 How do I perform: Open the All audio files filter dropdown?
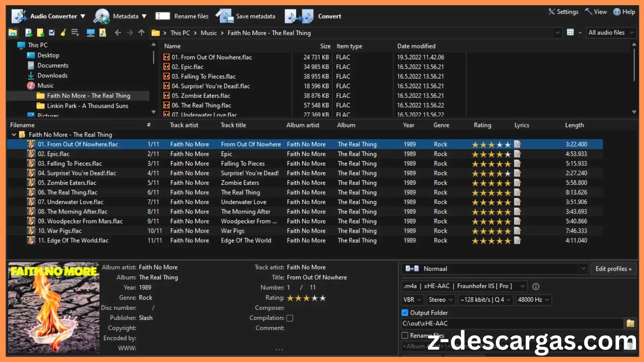point(632,33)
